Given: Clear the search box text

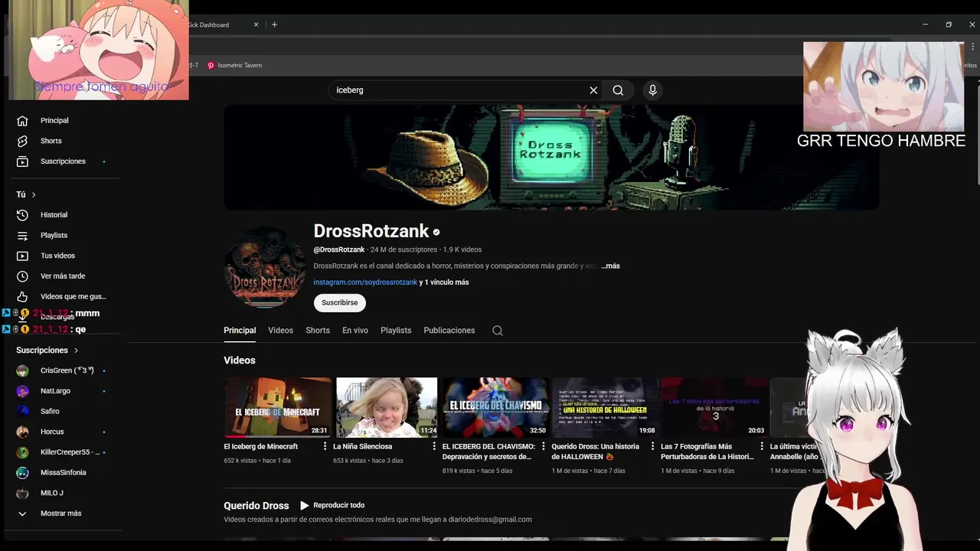Looking at the screenshot, I should 593,90.
